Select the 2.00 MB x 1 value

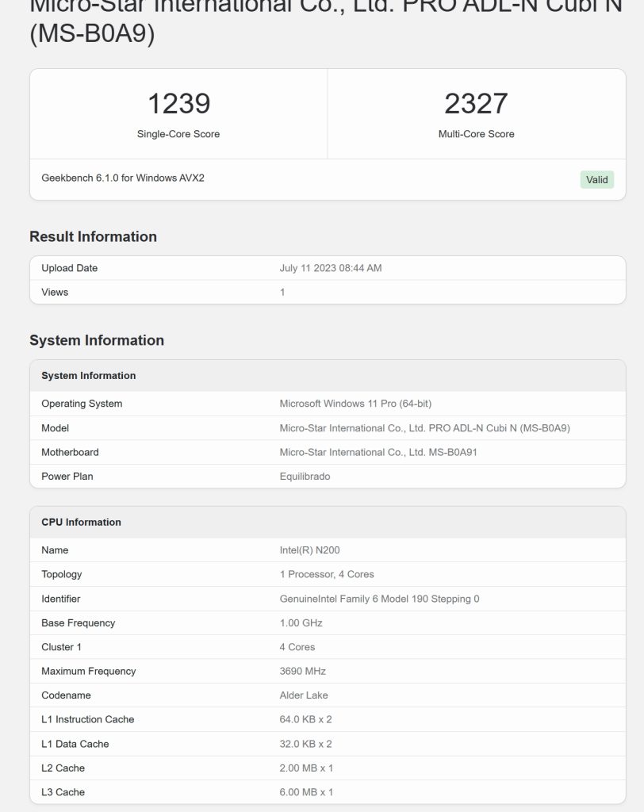point(306,768)
